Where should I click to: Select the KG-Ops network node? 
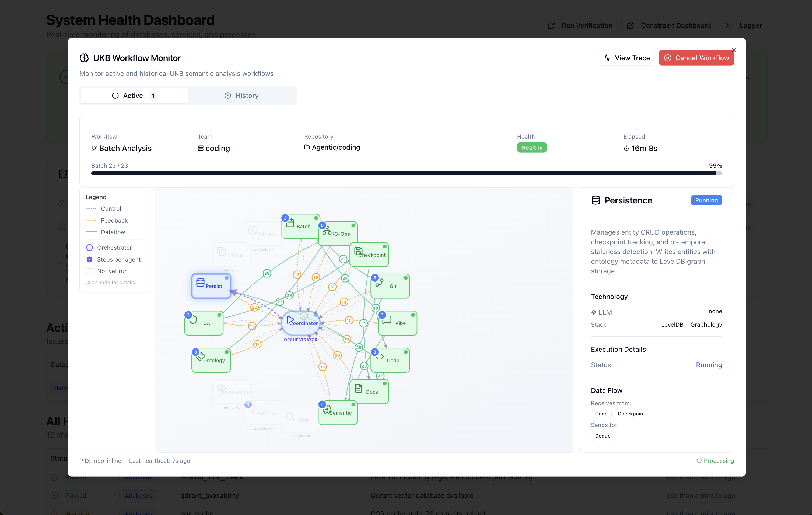(x=338, y=234)
